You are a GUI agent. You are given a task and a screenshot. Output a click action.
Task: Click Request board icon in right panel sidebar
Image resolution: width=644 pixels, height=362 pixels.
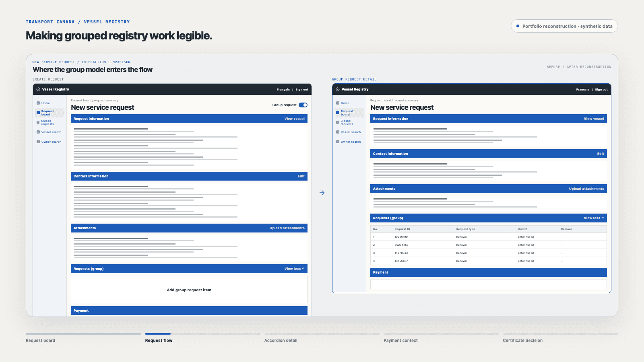(338, 113)
